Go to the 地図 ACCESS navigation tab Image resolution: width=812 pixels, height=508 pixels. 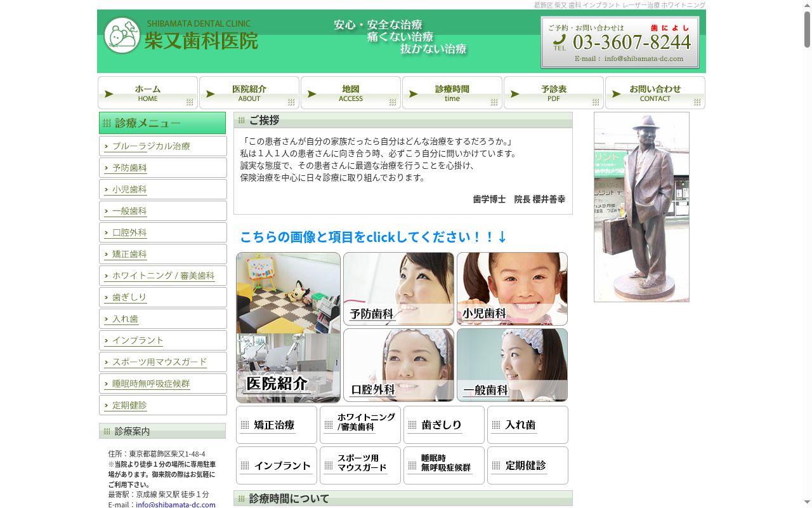[x=351, y=93]
